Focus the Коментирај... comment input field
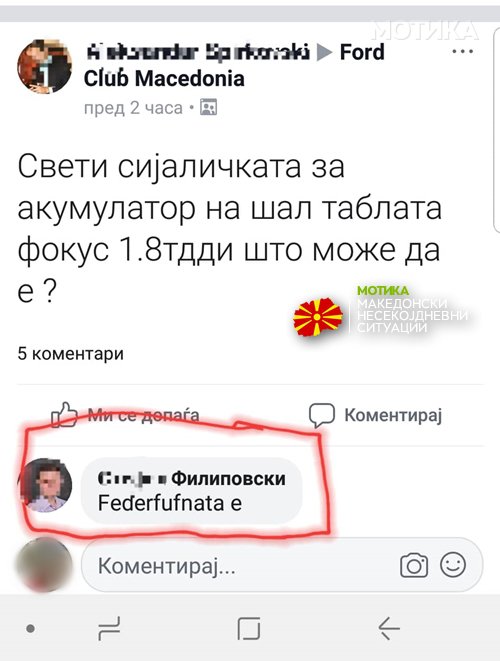This screenshot has height=661, width=500. click(282, 565)
